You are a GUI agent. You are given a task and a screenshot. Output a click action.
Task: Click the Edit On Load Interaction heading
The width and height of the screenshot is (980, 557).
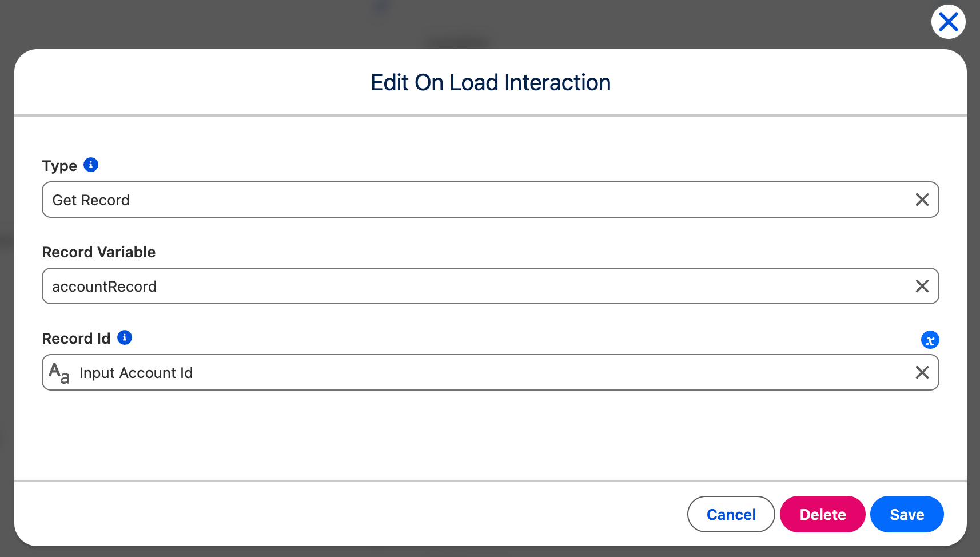pyautogui.click(x=491, y=83)
